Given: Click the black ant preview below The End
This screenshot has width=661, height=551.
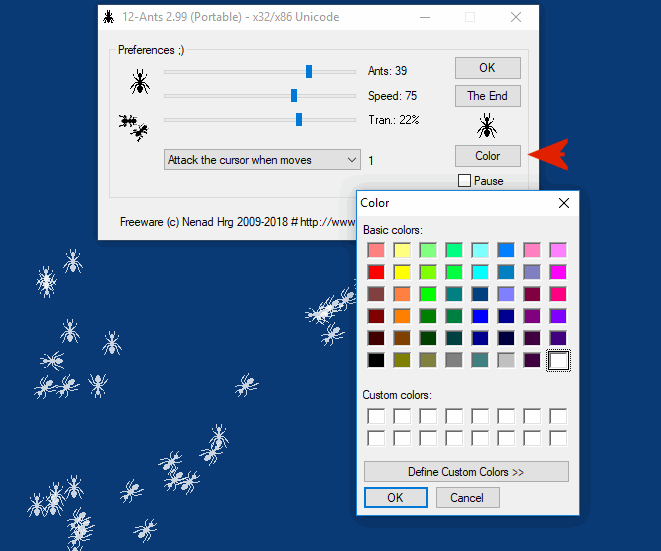Looking at the screenshot, I should (x=487, y=126).
